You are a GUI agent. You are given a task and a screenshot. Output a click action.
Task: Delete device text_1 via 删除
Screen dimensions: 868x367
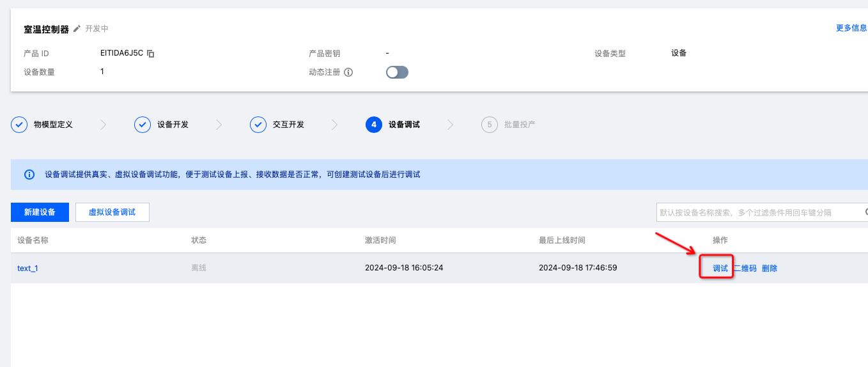point(770,269)
